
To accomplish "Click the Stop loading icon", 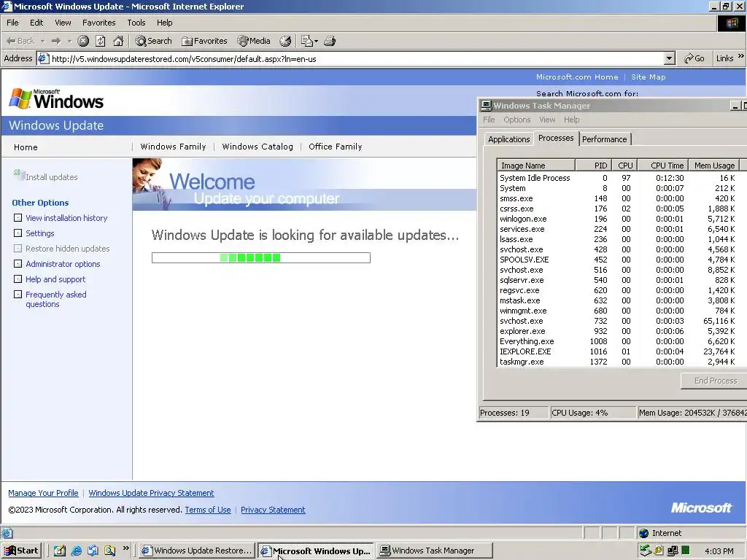I will [83, 41].
